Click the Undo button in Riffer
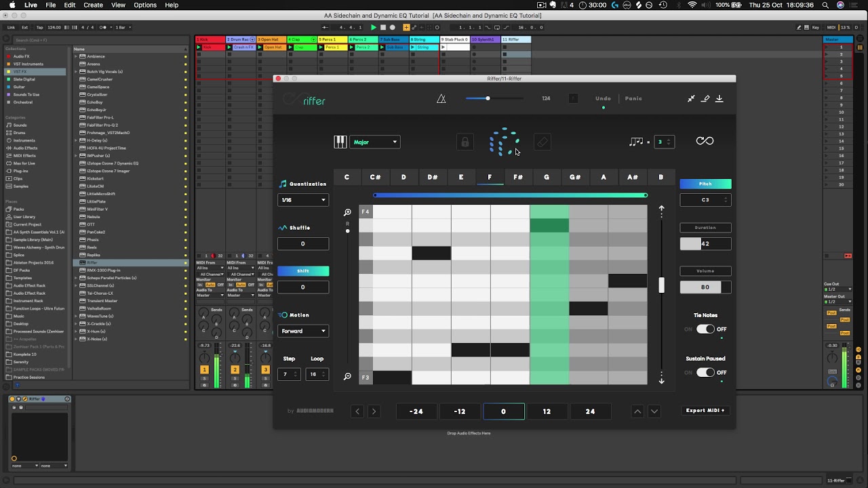Image resolution: width=868 pixels, height=488 pixels. [x=603, y=98]
